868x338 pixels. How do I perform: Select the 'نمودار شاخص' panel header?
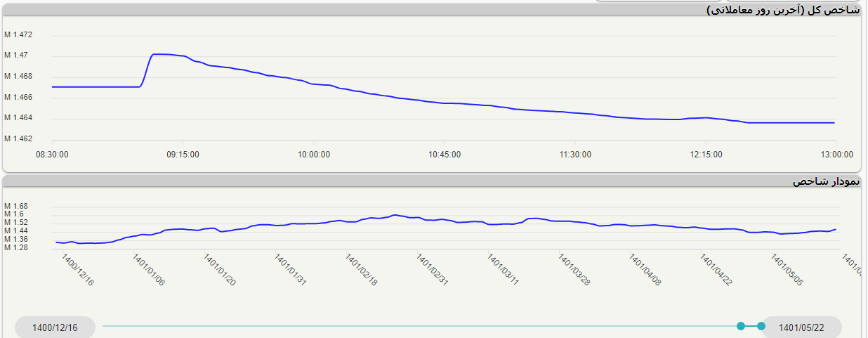826,181
